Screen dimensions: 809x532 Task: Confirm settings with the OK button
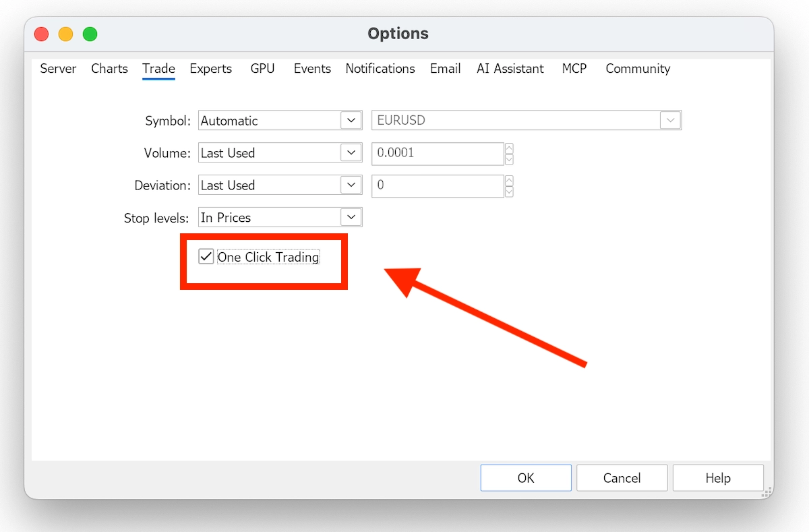click(526, 478)
